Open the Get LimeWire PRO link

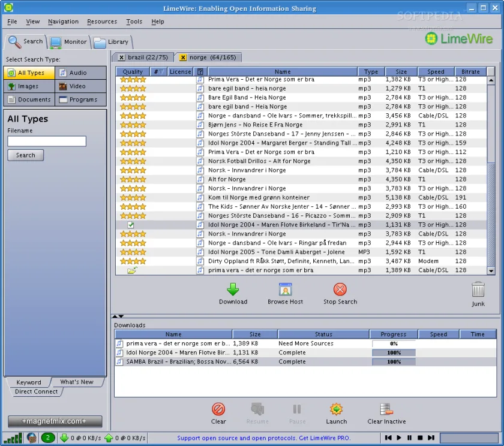325,438
